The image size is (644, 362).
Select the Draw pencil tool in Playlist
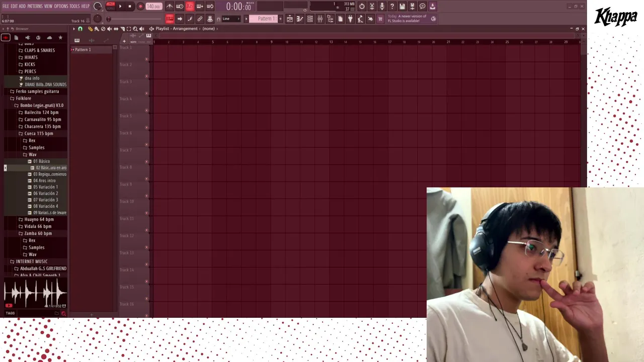pos(90,29)
